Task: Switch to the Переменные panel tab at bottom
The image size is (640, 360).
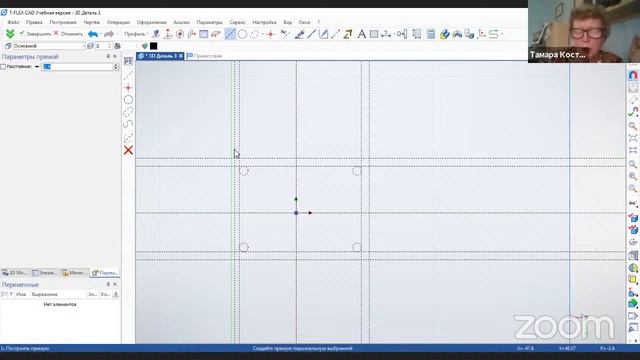Action: (105, 273)
